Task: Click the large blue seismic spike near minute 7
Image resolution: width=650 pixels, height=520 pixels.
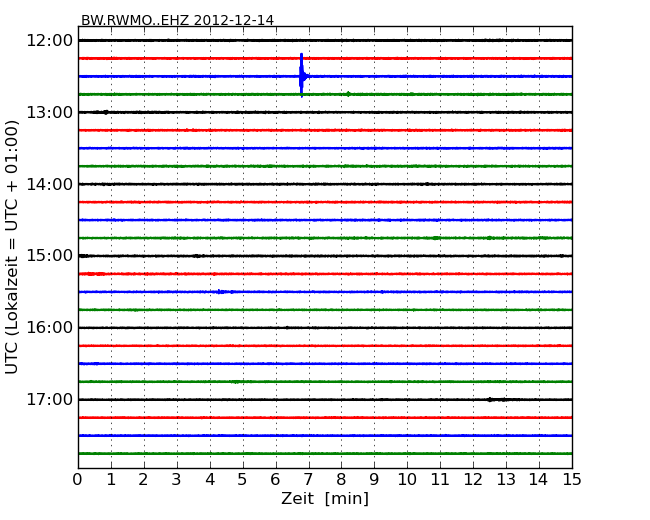Action: pos(302,75)
